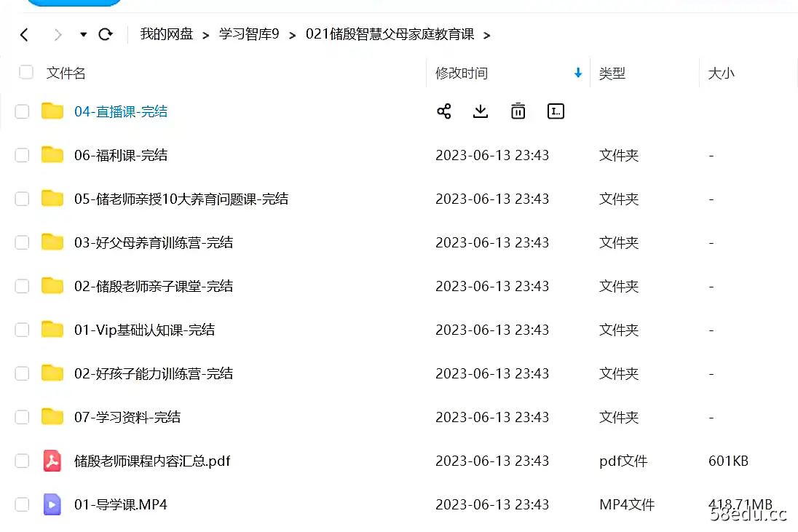This screenshot has width=798, height=532.
Task: Rename 04-直播课-完结 via the rename icon
Action: [x=556, y=111]
